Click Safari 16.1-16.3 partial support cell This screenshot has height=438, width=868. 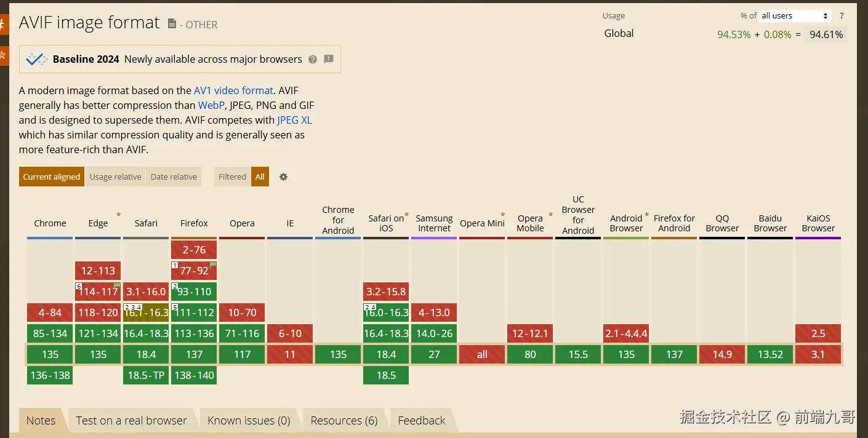pos(146,313)
